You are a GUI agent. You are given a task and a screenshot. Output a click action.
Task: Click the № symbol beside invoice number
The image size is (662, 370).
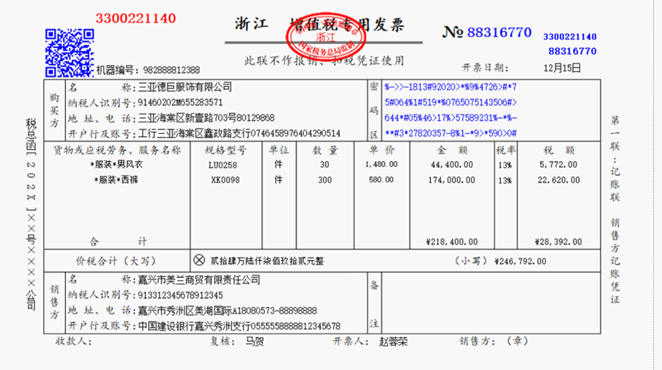tap(453, 32)
